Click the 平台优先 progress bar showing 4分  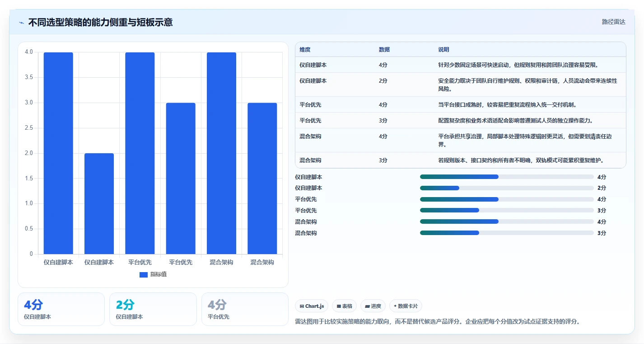point(507,199)
